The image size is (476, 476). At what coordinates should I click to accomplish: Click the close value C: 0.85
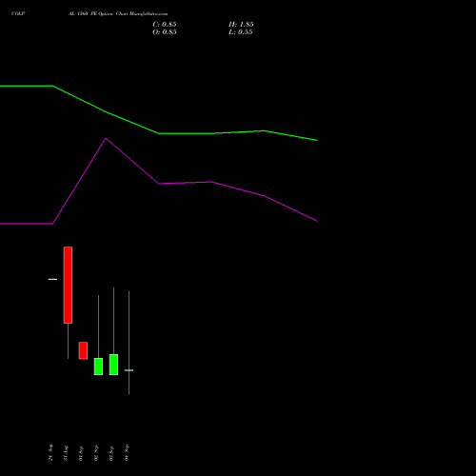click(165, 25)
